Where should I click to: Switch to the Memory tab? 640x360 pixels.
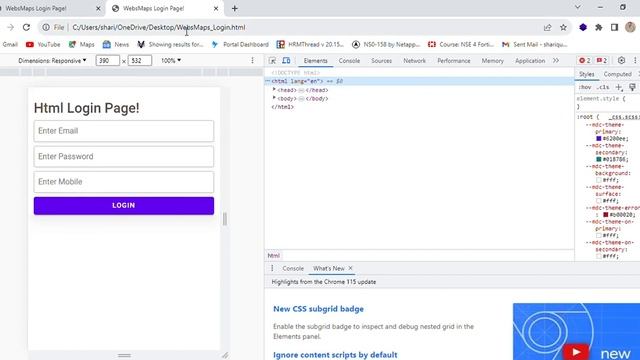[492, 60]
